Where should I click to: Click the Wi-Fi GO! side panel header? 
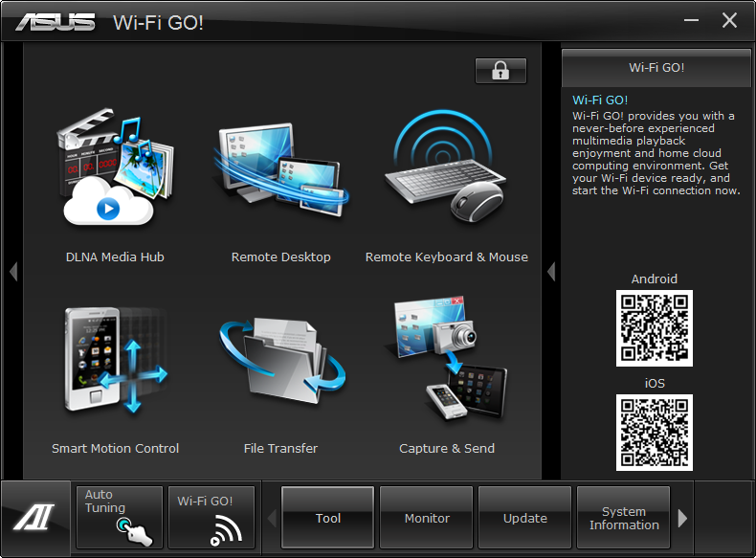656,68
